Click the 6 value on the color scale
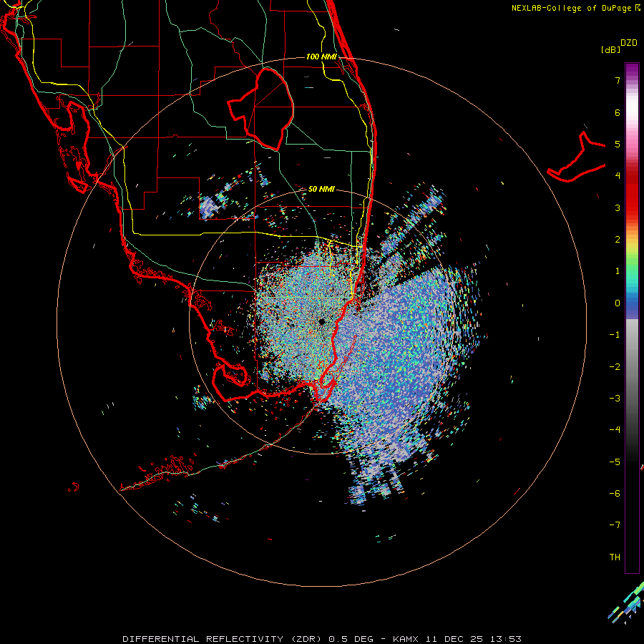The width and height of the screenshot is (644, 644). coord(618,112)
